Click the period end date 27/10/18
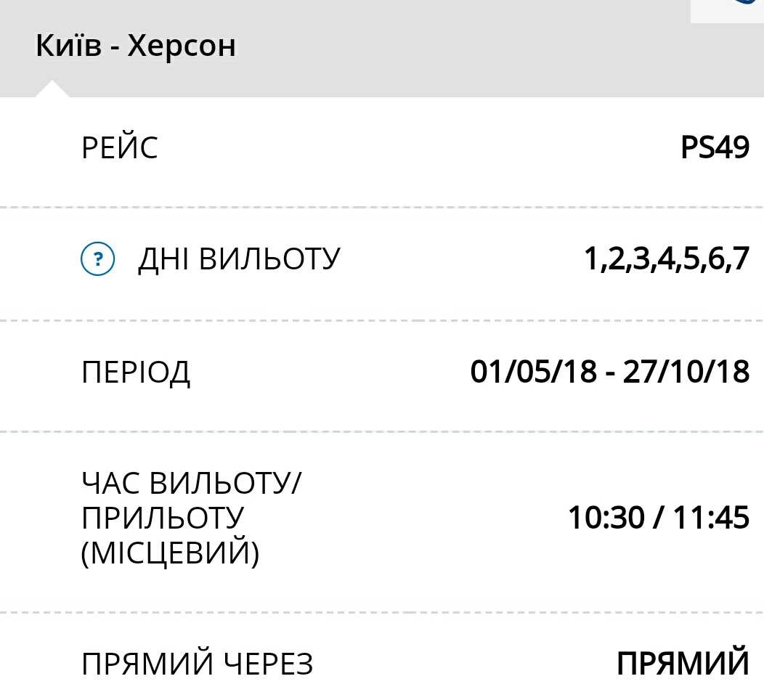Screen dimensions: 764x700 pos(686,373)
